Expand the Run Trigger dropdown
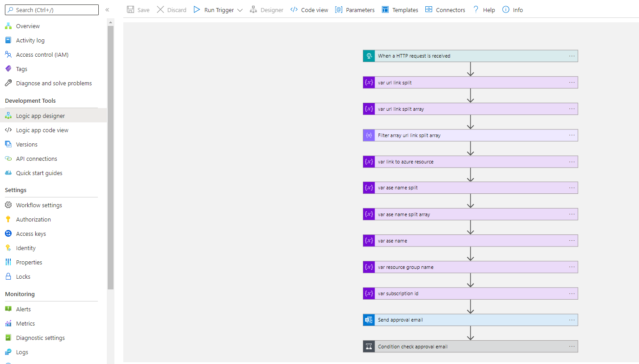 240,9
